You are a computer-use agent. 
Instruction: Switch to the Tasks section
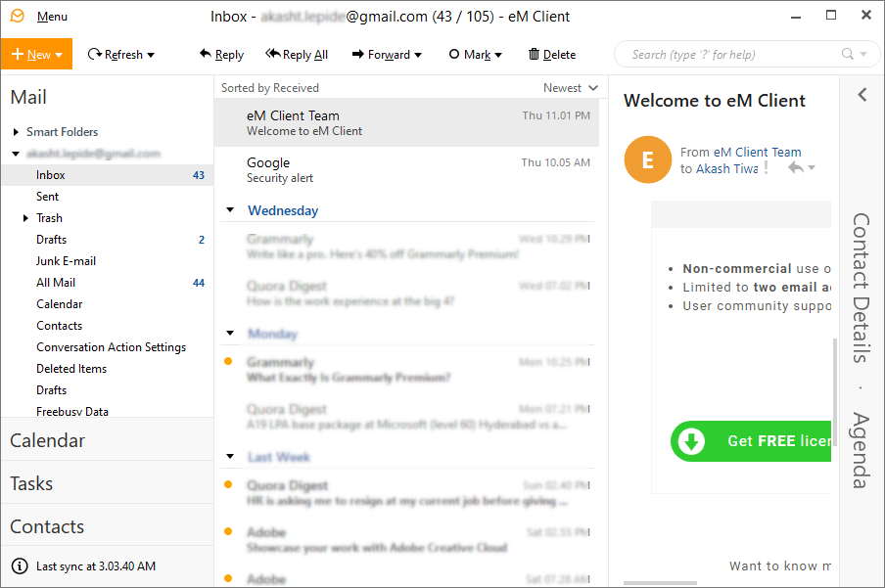[x=108, y=483]
